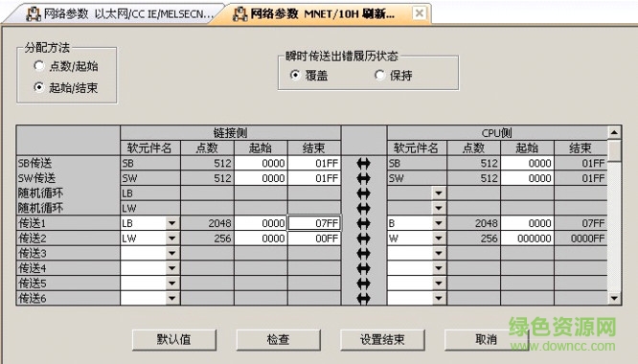
Task: Click link-side 点数 cell 2048 of 传送1
Action: click(x=208, y=223)
